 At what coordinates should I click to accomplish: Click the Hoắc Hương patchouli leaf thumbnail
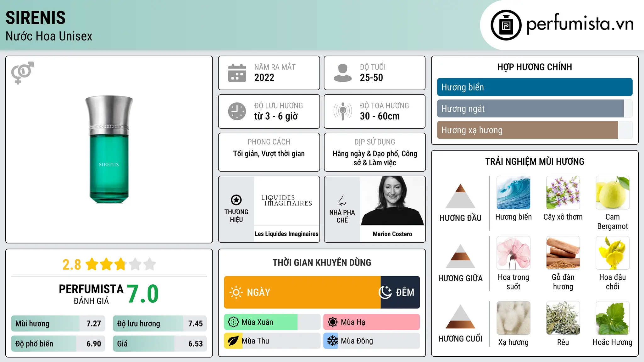click(x=613, y=318)
